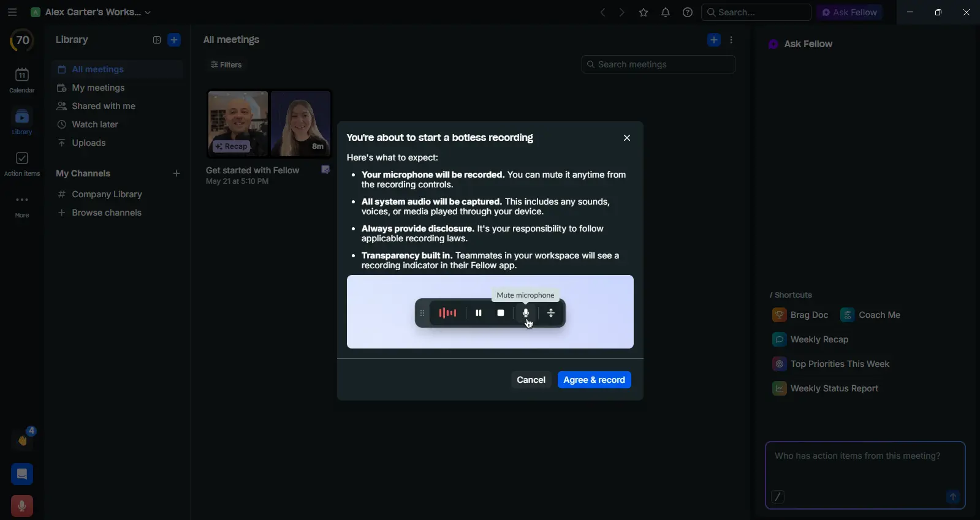Click the recording controls preview image

tap(490, 312)
